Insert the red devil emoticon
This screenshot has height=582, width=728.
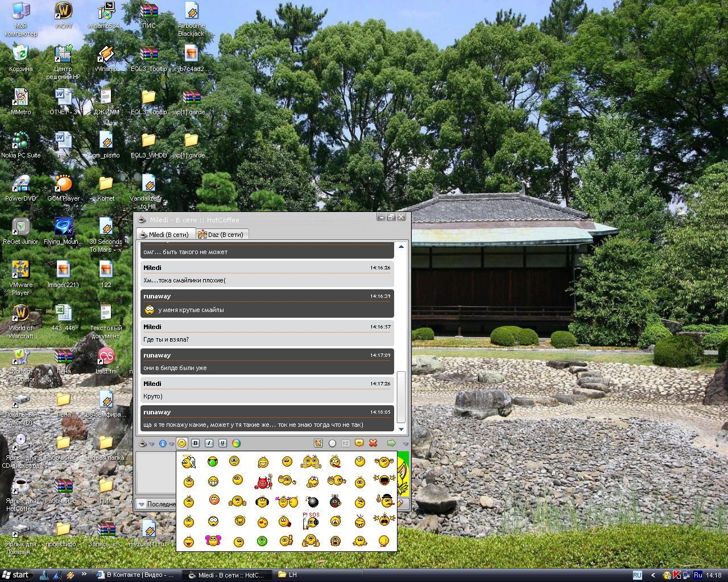point(264,482)
